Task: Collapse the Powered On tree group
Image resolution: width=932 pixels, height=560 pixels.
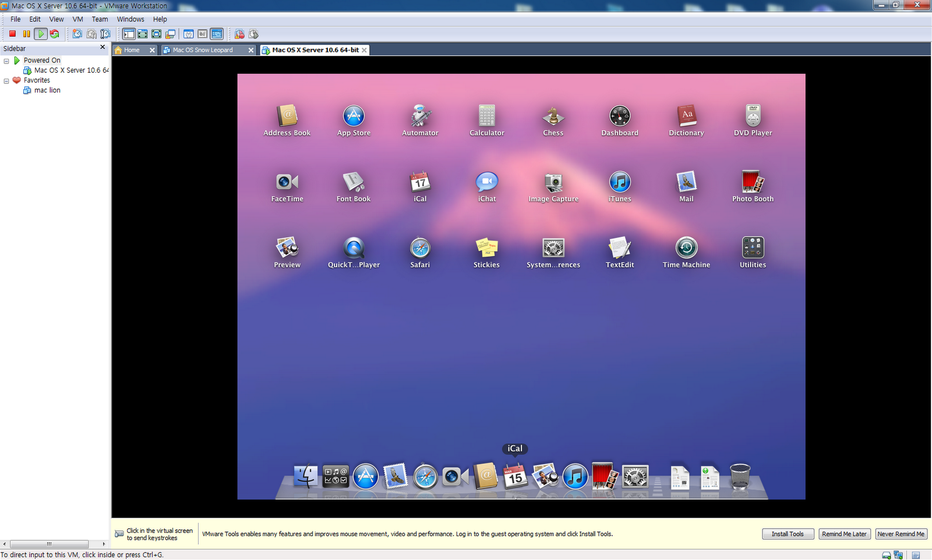Action: point(6,61)
